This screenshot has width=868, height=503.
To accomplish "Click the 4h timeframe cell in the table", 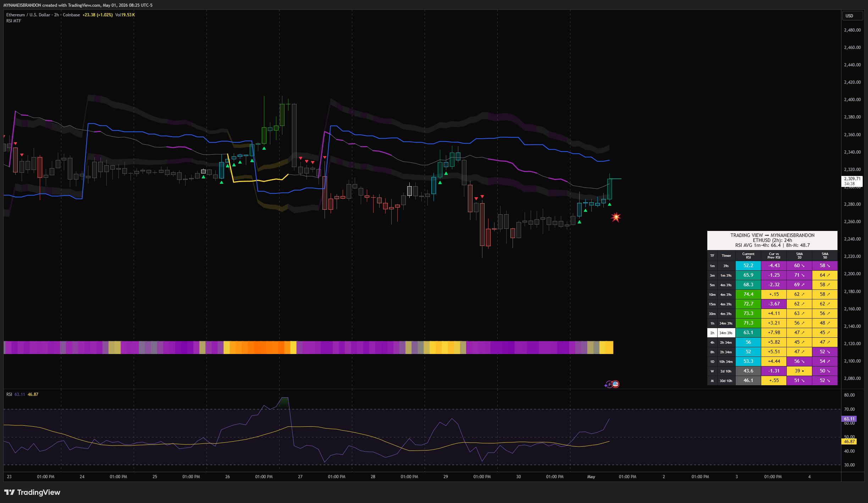I will click(712, 342).
